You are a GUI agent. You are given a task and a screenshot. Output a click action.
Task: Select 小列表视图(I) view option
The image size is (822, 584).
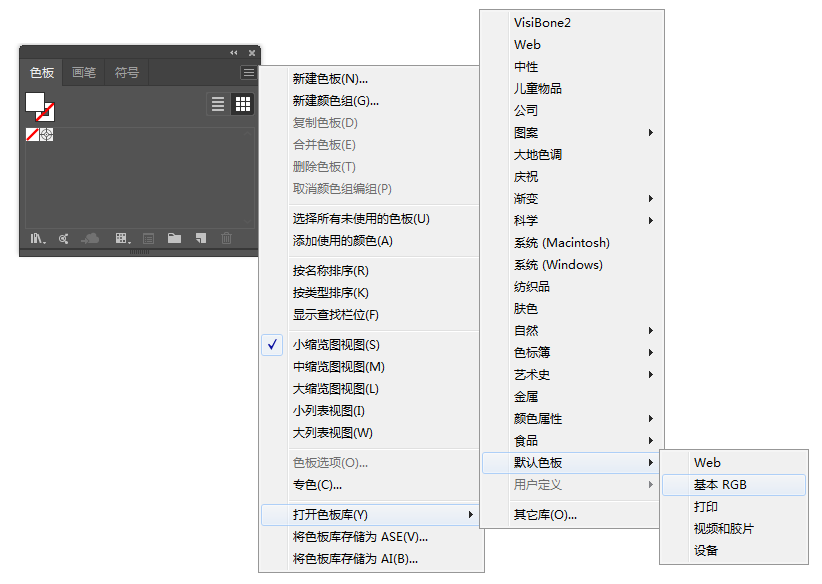370,410
